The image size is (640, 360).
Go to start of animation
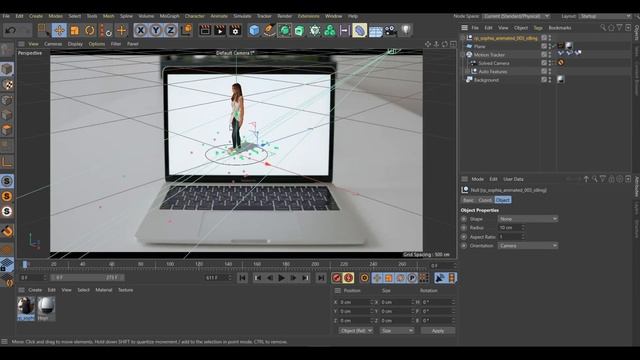(242, 278)
